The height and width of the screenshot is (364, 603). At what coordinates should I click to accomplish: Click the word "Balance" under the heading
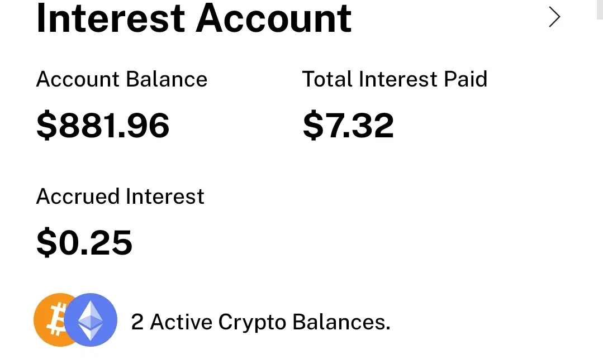coord(167,79)
